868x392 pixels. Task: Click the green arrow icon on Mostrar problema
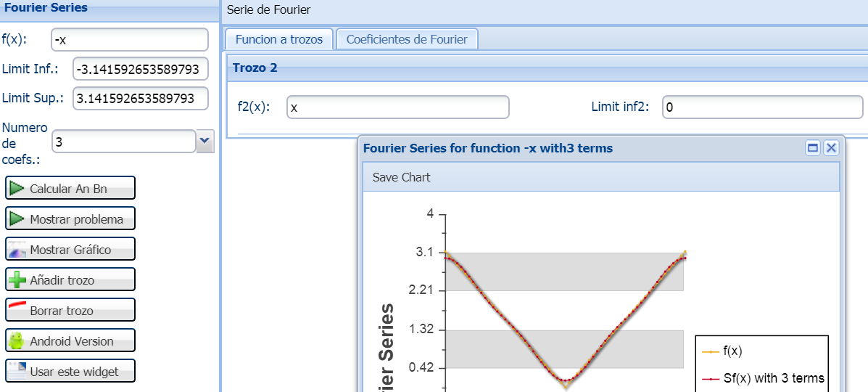tap(17, 219)
